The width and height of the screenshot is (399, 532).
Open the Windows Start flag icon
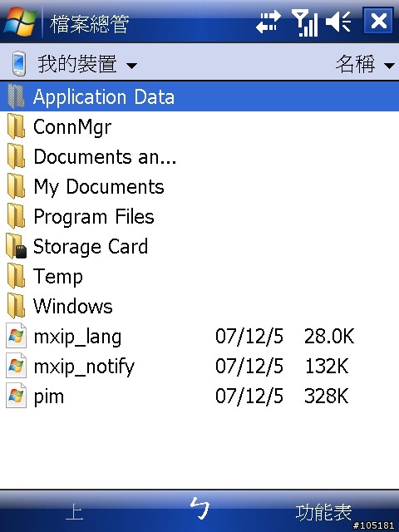20,22
